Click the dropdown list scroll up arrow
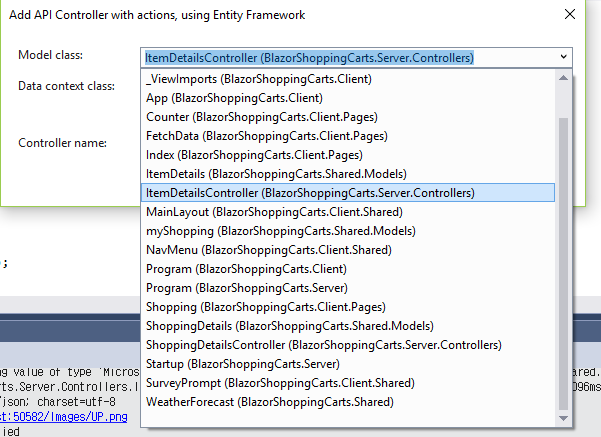 pos(563,78)
